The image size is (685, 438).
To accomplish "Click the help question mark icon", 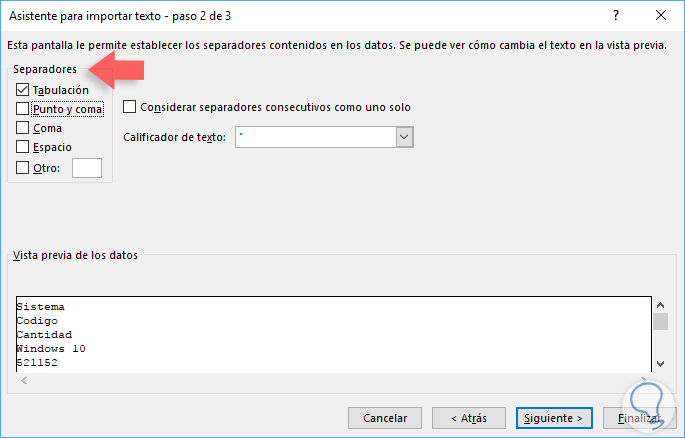I will (x=616, y=17).
